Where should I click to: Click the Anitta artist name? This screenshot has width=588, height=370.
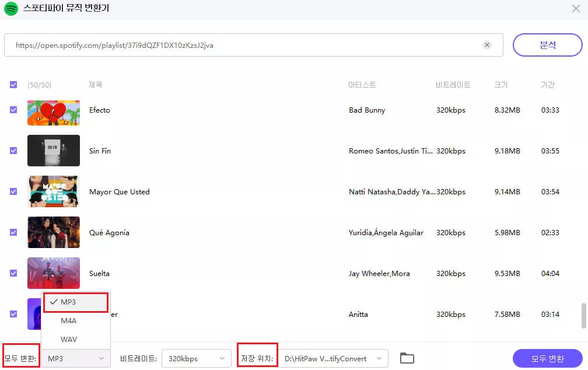tap(359, 314)
